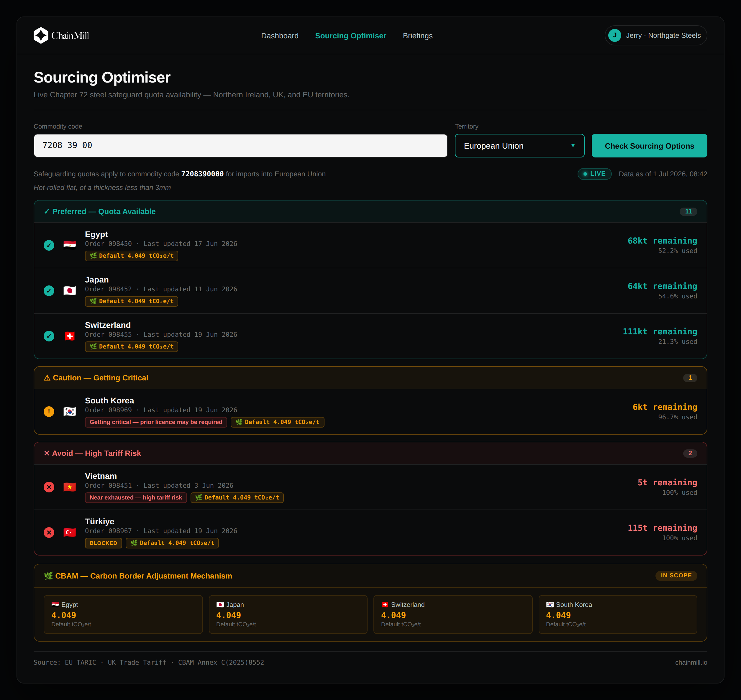Click Switzerland's Default 4.049 tCO₂e/t badge
Viewport: 741px width, 700px height.
point(131,347)
